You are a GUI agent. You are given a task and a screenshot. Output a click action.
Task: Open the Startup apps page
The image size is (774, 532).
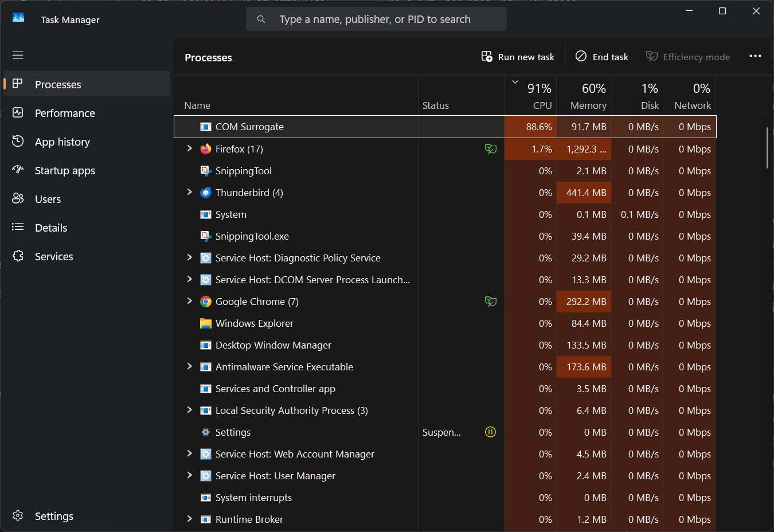[x=65, y=170]
